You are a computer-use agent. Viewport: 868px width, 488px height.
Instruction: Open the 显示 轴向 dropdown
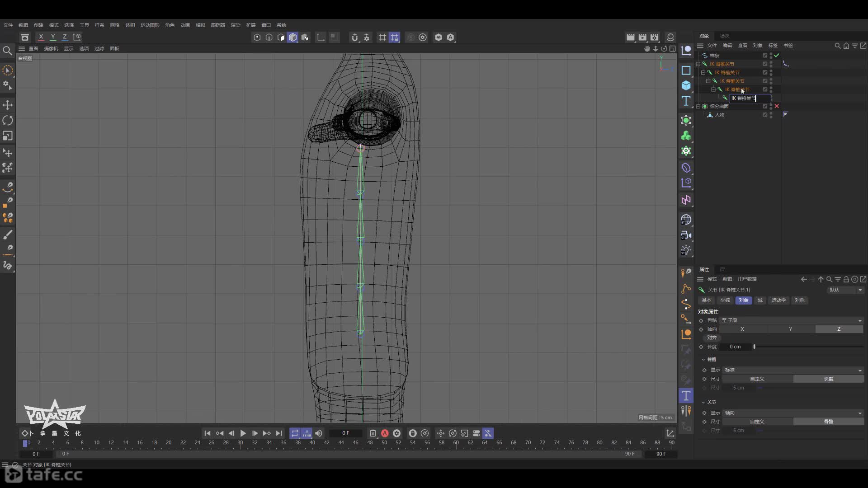(793, 413)
